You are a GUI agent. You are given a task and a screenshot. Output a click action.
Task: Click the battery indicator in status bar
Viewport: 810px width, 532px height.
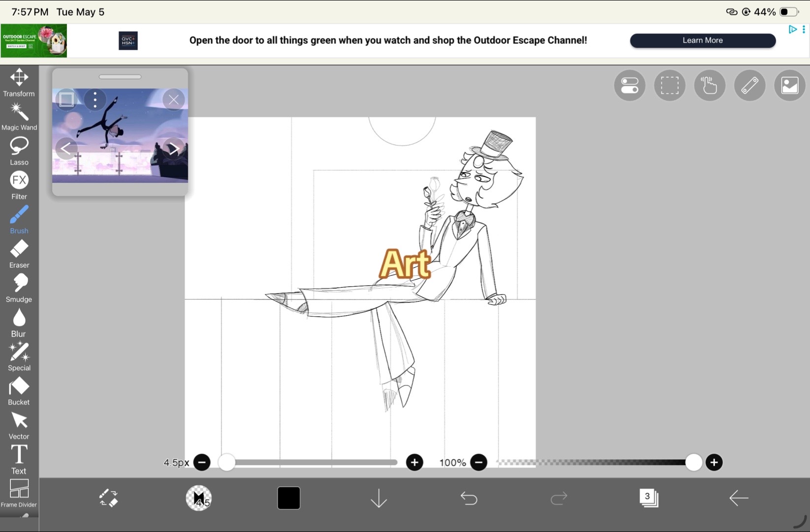(x=789, y=12)
